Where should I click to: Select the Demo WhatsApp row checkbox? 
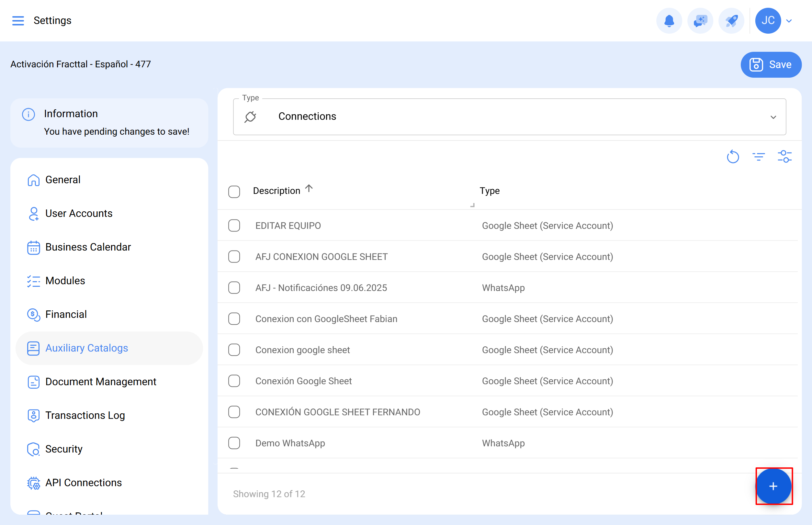click(x=234, y=443)
